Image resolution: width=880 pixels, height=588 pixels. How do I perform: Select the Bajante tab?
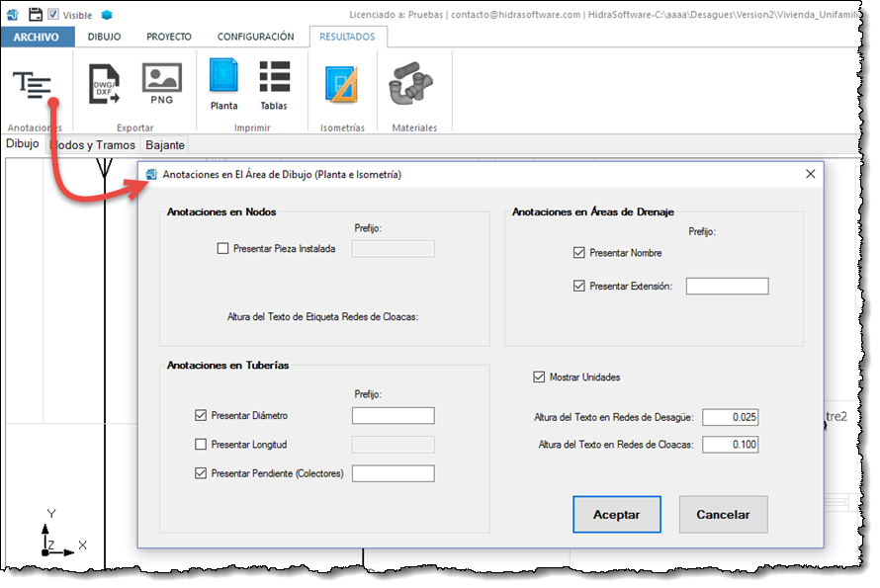coord(165,145)
